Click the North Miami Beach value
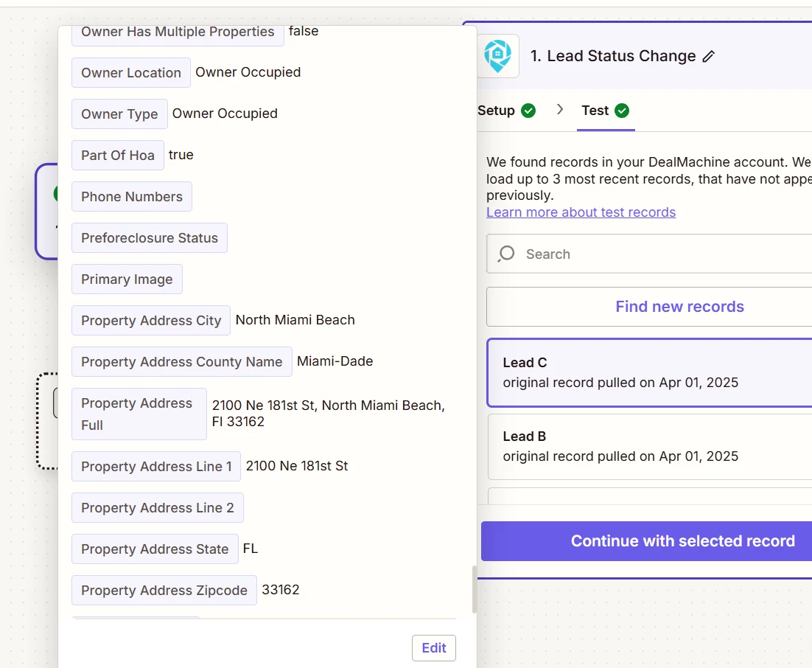Image resolution: width=812 pixels, height=668 pixels. click(295, 320)
